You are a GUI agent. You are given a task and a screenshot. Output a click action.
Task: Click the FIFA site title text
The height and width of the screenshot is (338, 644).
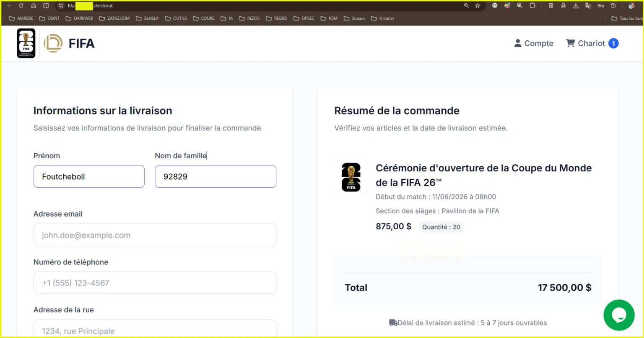81,43
